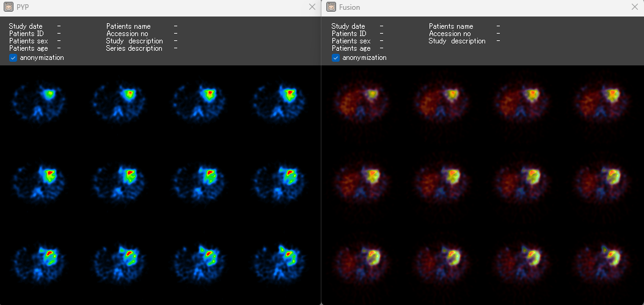Select fourth PYP slice in middle row

[279, 183]
